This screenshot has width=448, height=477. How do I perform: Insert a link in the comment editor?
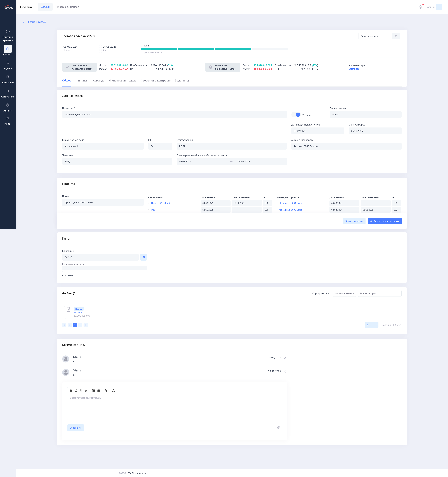[106, 391]
